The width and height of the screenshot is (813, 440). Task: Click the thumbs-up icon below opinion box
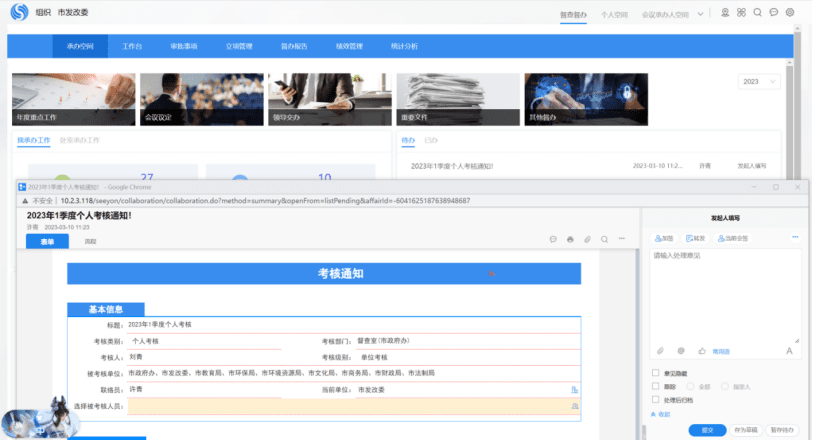[x=702, y=351]
